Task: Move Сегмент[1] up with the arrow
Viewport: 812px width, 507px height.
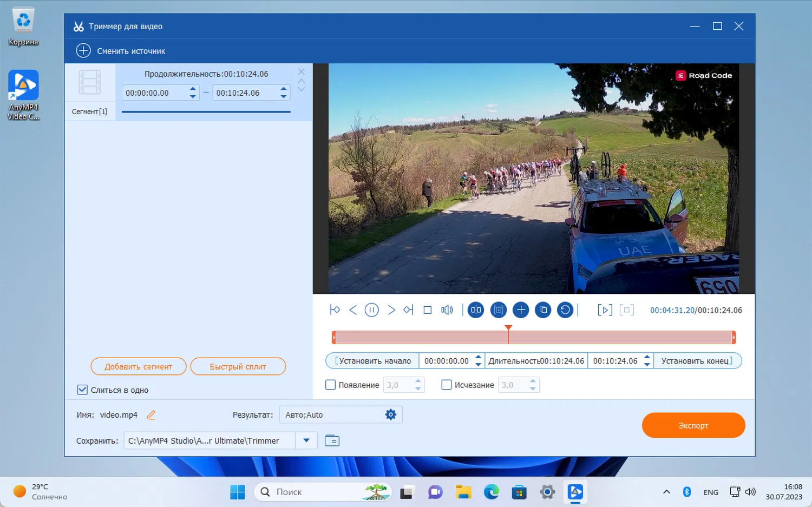Action: pos(302,81)
